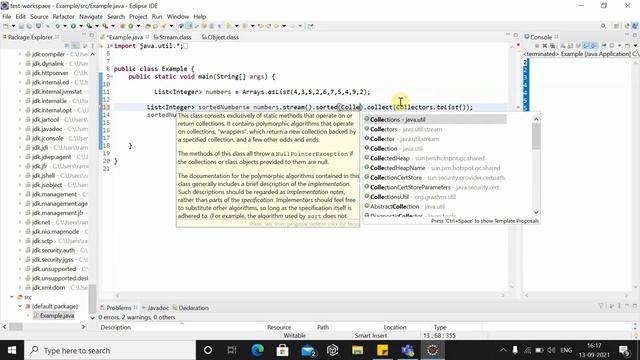The image size is (640, 360).
Task: Click Clear Console icon
Action: [x=562, y=46]
